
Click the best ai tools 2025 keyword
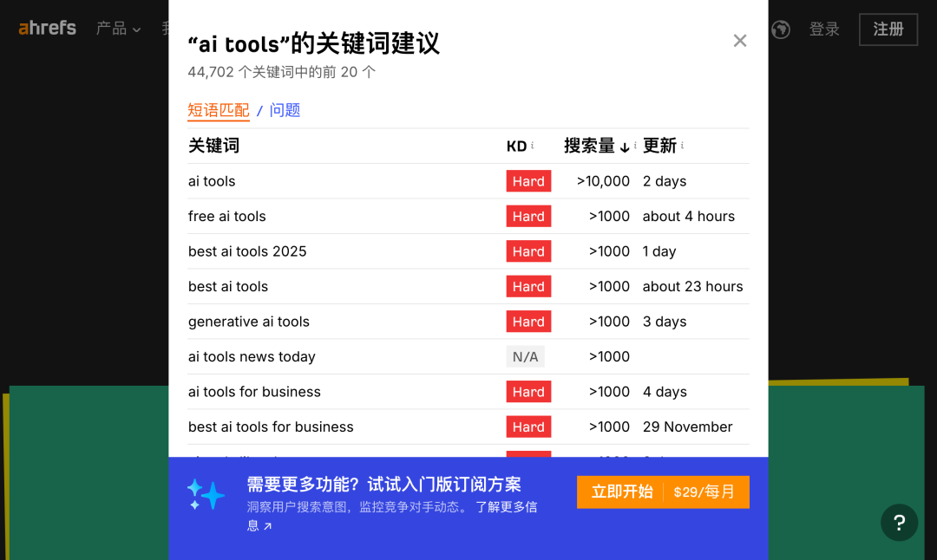click(247, 251)
